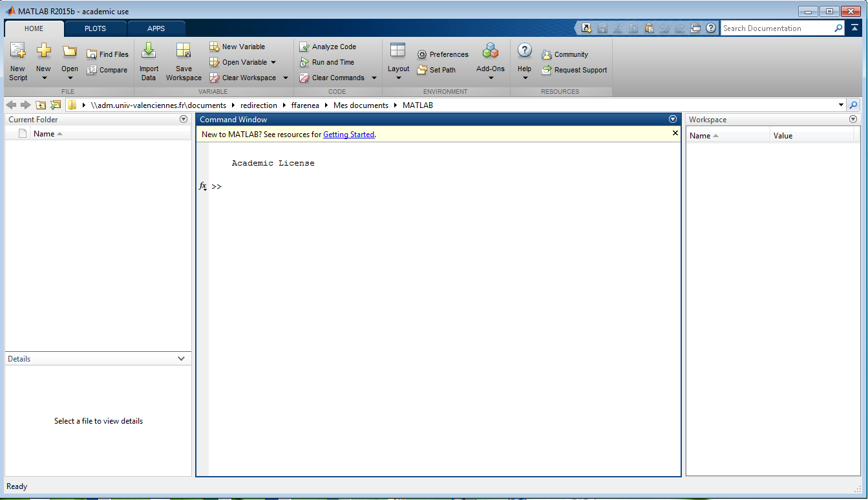Click the switch windows icon
868x500 pixels.
[x=695, y=28]
